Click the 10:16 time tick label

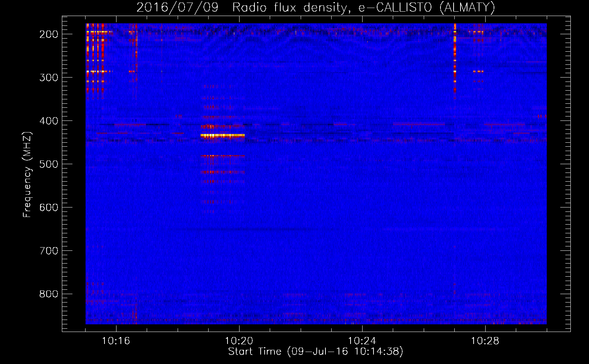point(116,341)
